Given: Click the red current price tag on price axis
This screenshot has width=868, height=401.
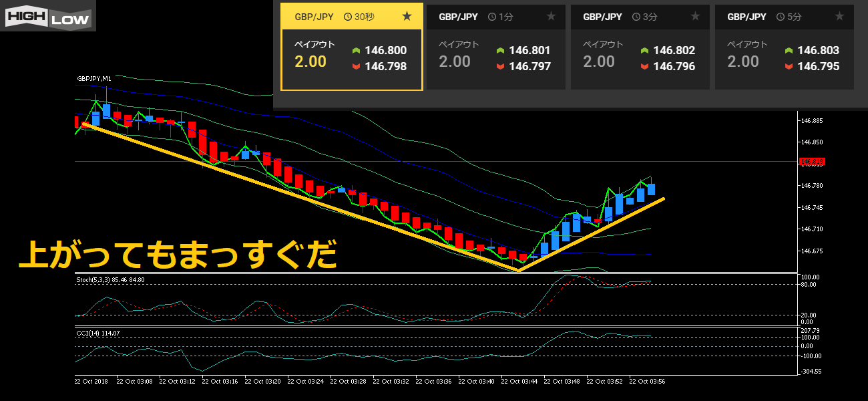Looking at the screenshot, I should tap(813, 162).
